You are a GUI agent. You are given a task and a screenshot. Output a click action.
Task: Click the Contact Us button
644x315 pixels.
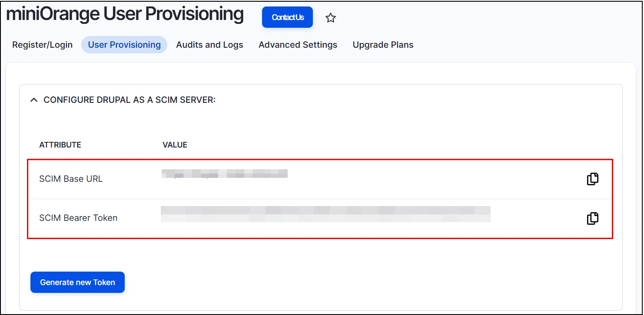pos(287,17)
